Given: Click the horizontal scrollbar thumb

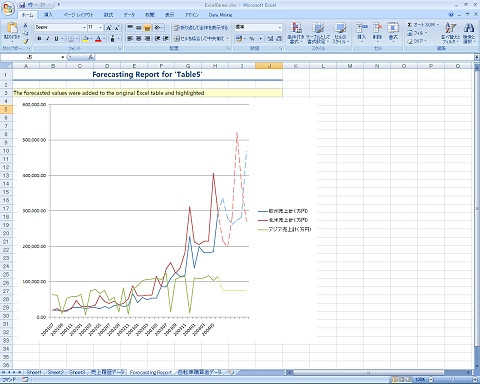Looking at the screenshot, I should pos(368,372).
